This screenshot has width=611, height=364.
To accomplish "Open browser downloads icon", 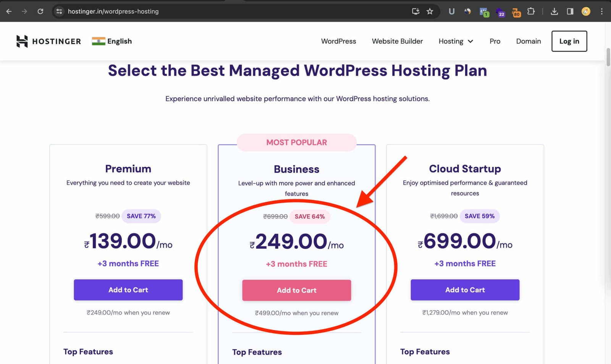I will click(554, 11).
